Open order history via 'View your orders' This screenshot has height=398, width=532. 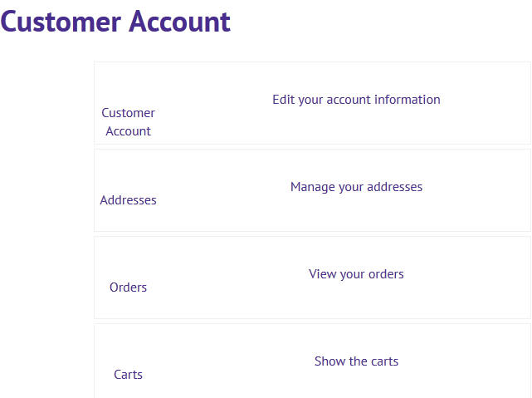[x=356, y=274]
